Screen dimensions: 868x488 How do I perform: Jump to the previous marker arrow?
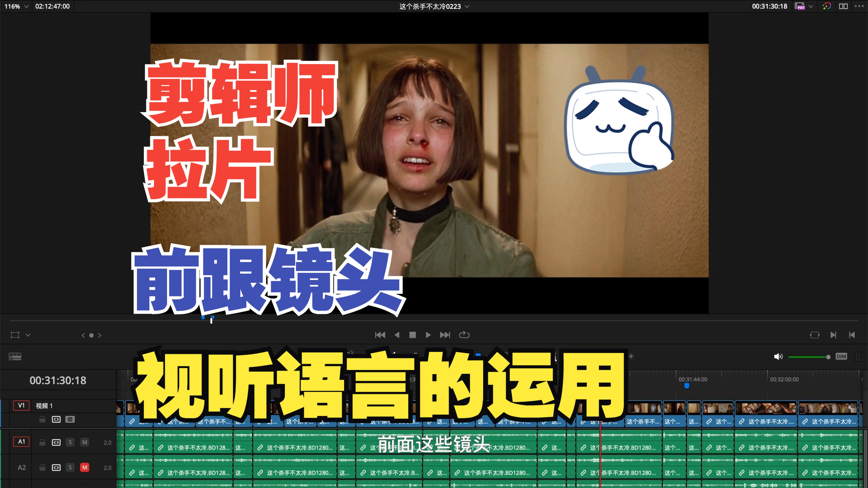point(83,335)
